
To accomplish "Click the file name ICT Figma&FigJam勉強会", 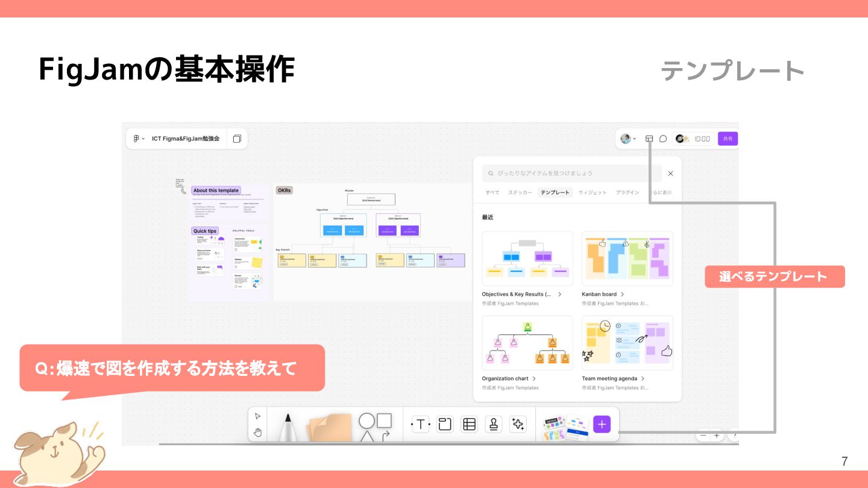I will tap(186, 139).
